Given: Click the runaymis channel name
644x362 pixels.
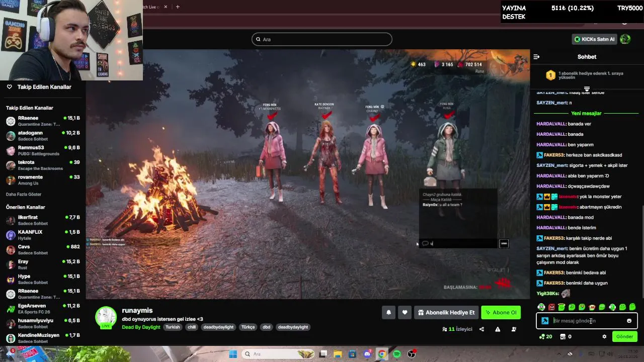Looking at the screenshot, I should 137,310.
